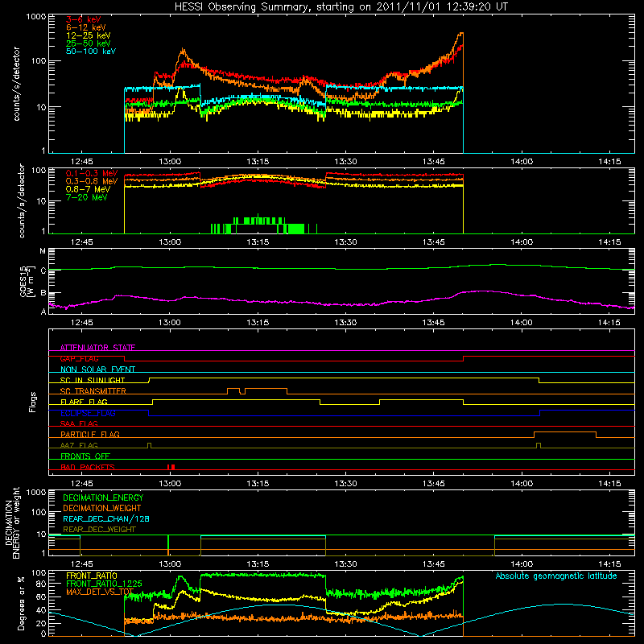Click 14:00 tick under the keV counts panel
The image size is (644, 644).
point(522,162)
